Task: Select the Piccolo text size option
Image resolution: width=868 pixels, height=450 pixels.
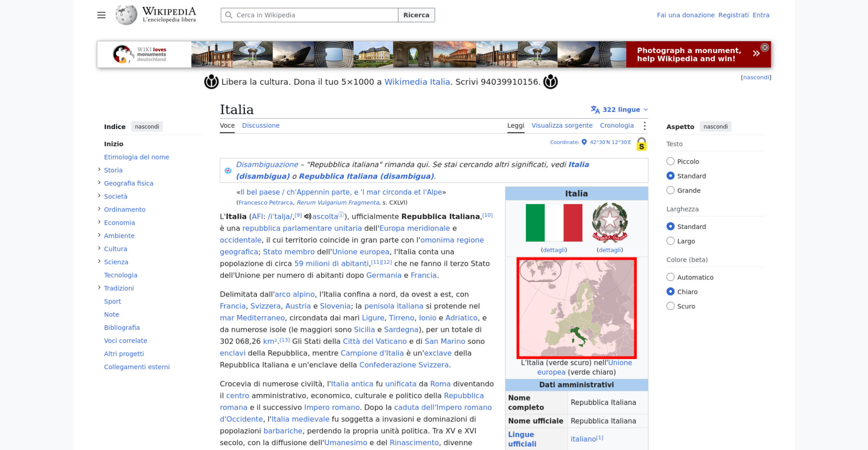Action: (671, 162)
